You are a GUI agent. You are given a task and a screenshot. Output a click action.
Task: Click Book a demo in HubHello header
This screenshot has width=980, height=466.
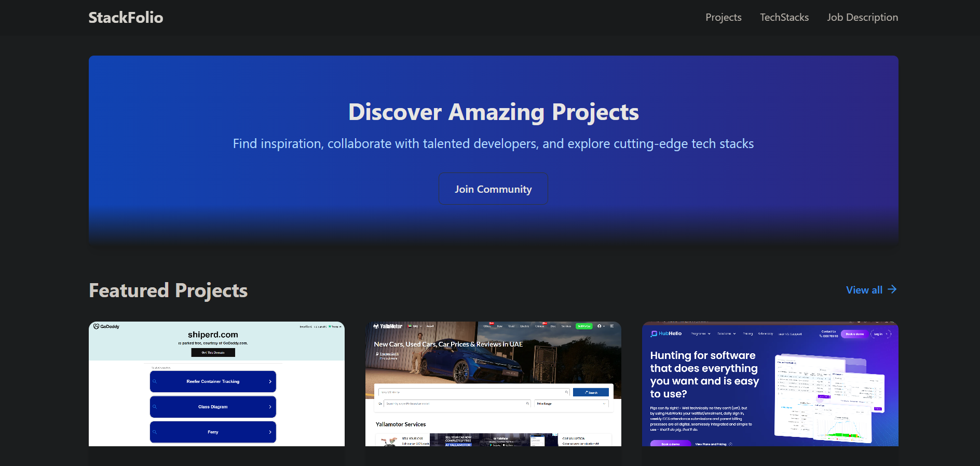coord(854,334)
